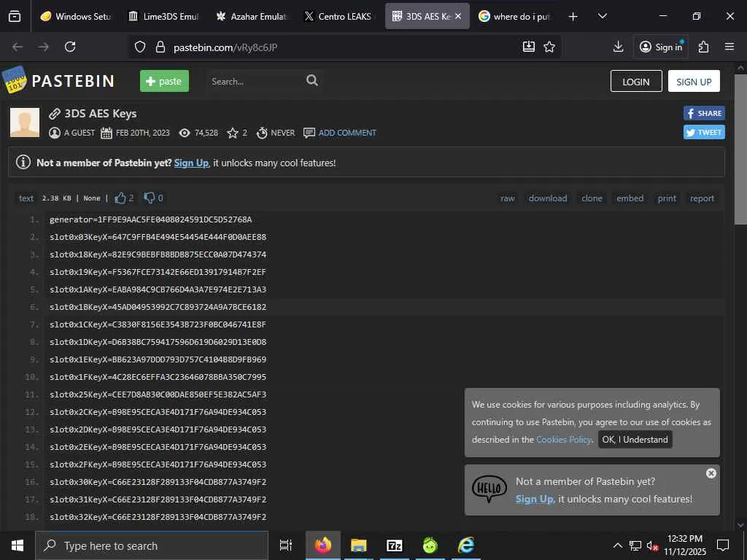The height and width of the screenshot is (560, 747).
Task: Click the Pastebin logo icon
Action: (15, 80)
